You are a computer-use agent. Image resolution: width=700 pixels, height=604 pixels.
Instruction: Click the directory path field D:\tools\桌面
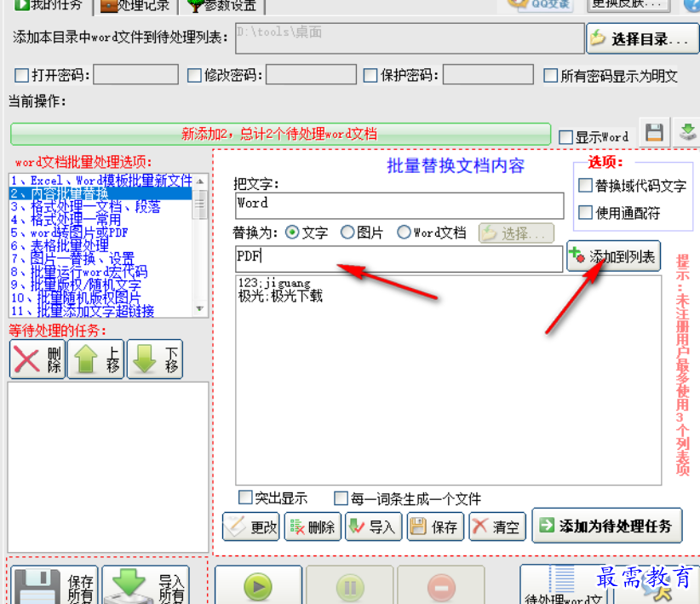(410, 38)
